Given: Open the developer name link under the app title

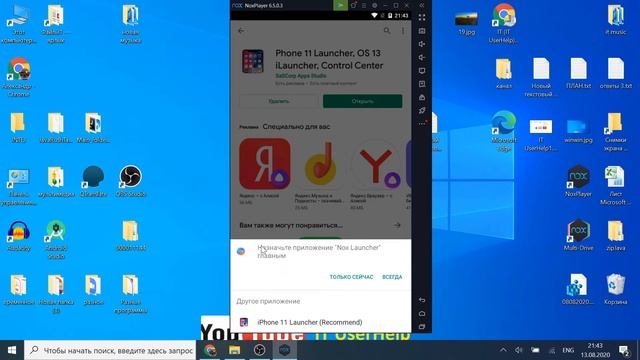Looking at the screenshot, I should point(301,76).
